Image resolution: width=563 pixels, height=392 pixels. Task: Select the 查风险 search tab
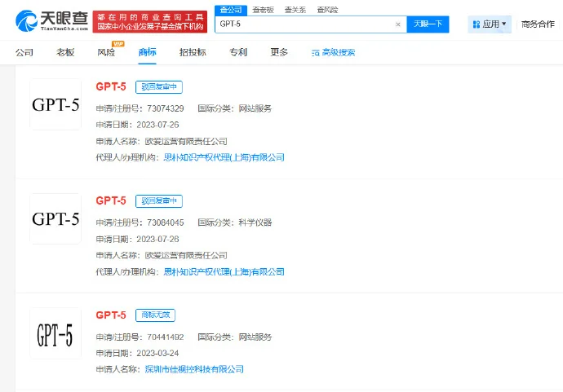pos(326,9)
